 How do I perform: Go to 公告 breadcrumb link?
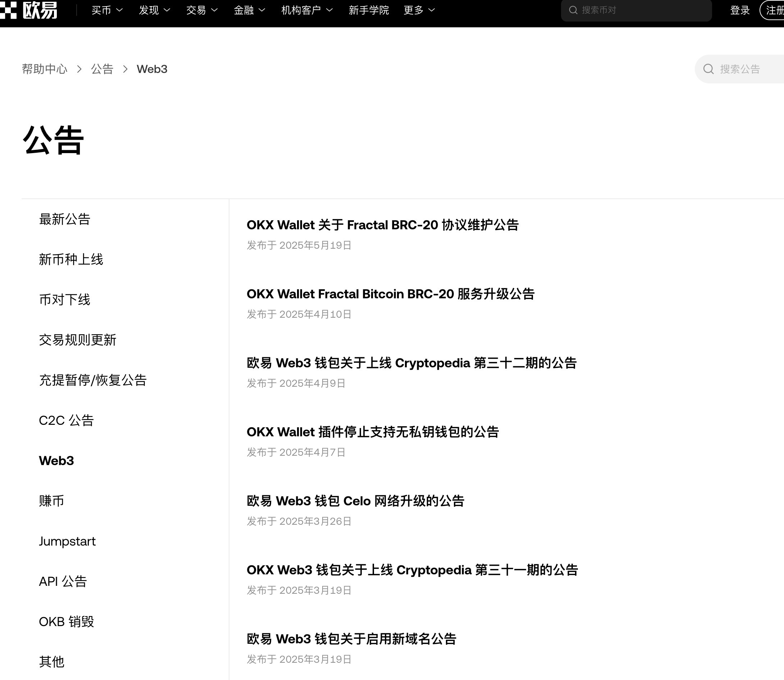tap(102, 69)
